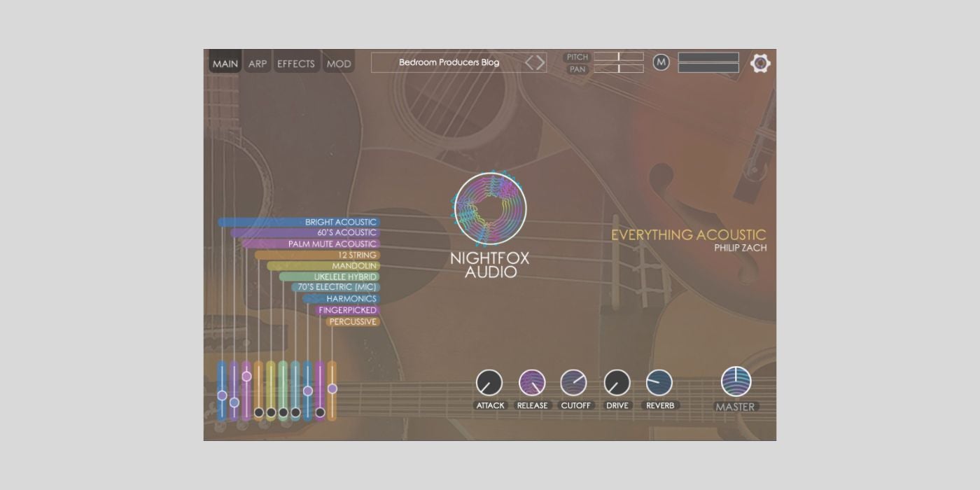Click the Pitch slider bar

click(x=619, y=57)
